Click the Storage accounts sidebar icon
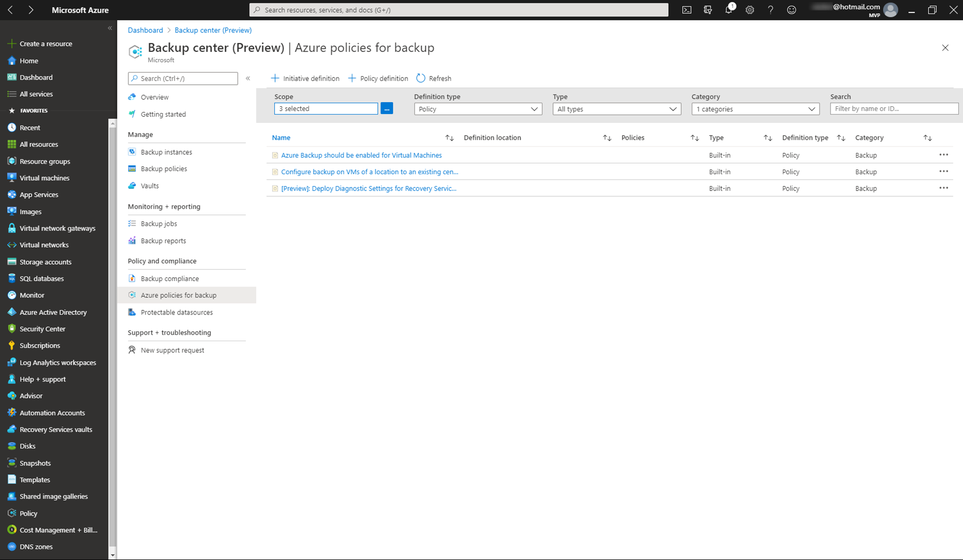 (12, 262)
